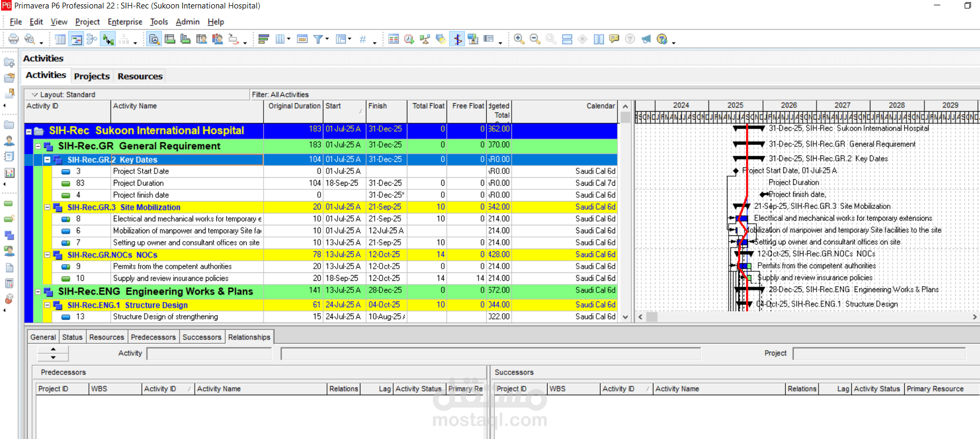Image resolution: width=980 pixels, height=439 pixels.
Task: Open the WBS icon in the sidebar
Action: 9,235
